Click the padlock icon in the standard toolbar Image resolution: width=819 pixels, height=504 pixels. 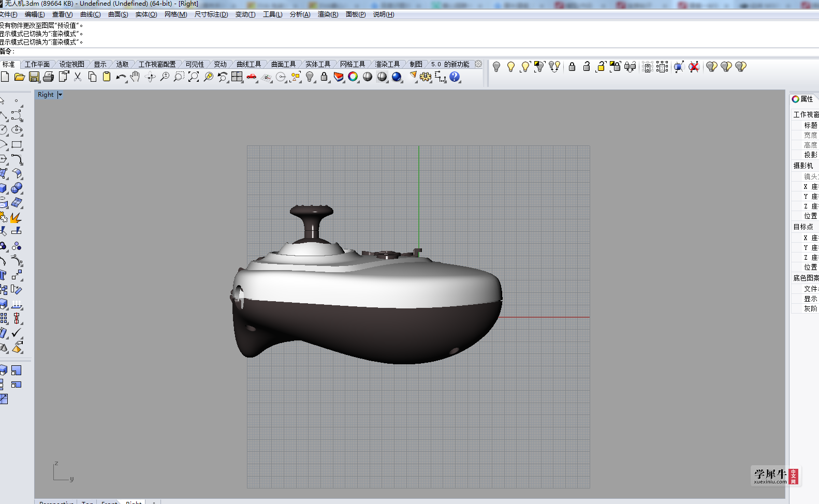pyautogui.click(x=324, y=77)
